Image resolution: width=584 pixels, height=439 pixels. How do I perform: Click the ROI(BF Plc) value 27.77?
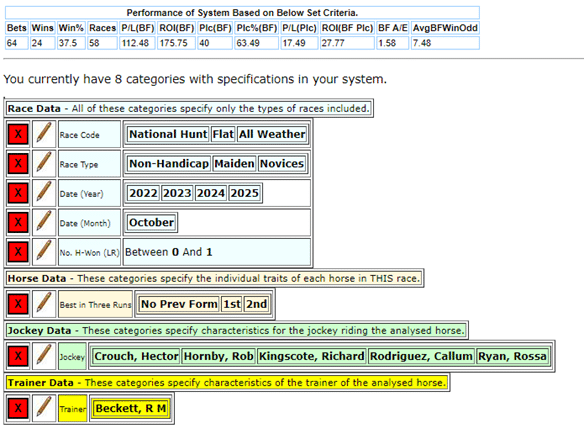click(x=333, y=43)
